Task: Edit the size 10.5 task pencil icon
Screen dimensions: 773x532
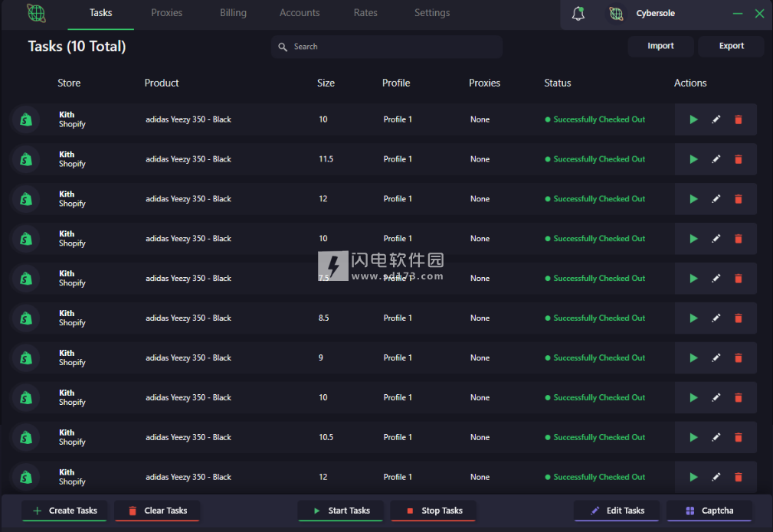Action: pyautogui.click(x=716, y=437)
